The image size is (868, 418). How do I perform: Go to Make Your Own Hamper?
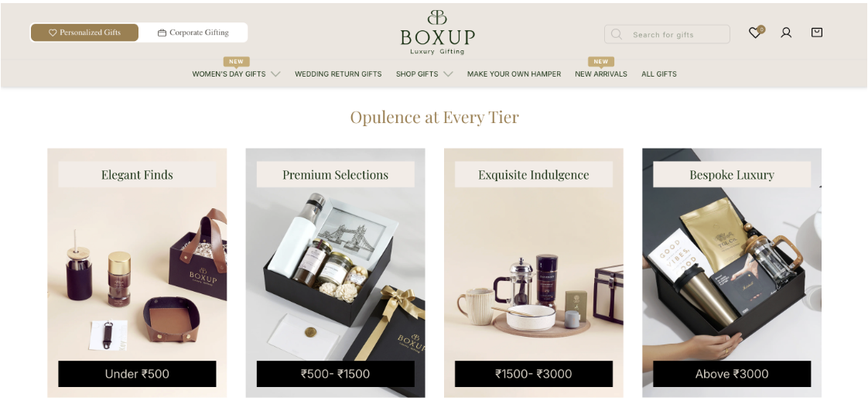point(514,74)
